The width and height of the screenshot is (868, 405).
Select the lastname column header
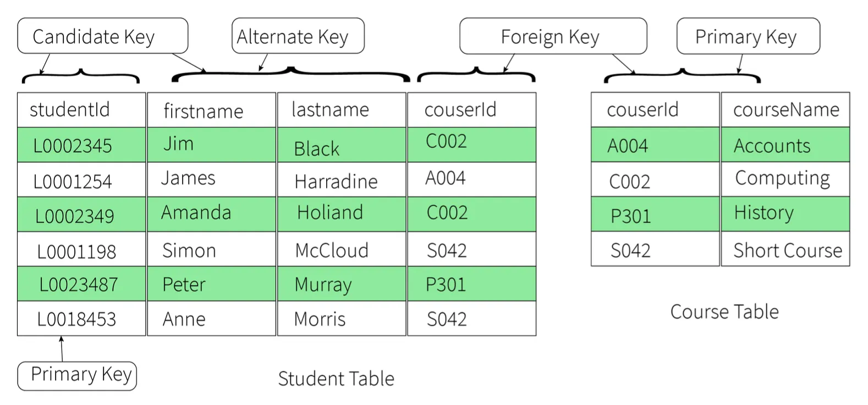[342, 110]
